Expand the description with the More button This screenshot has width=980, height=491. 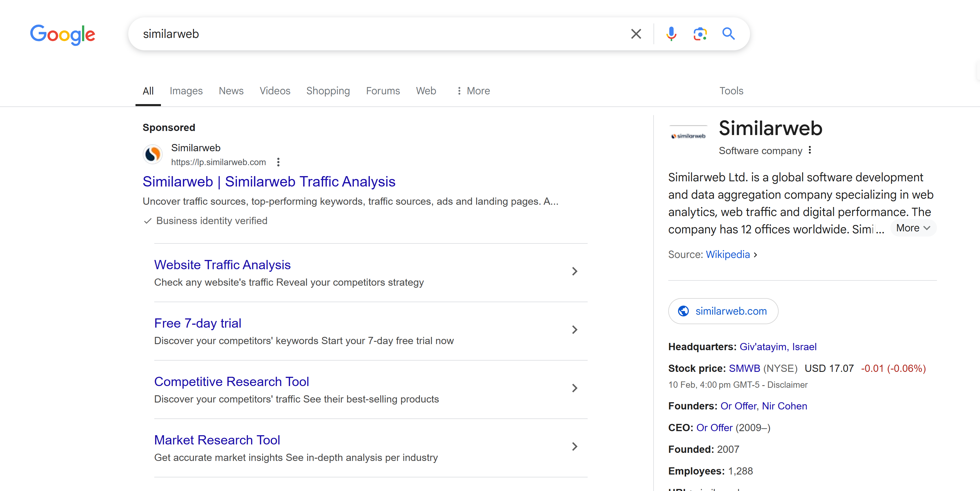tap(913, 228)
